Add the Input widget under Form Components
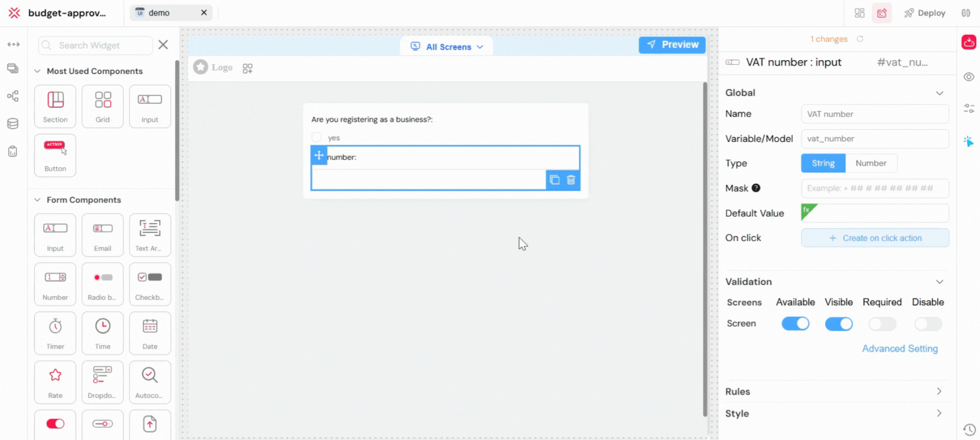 [55, 235]
